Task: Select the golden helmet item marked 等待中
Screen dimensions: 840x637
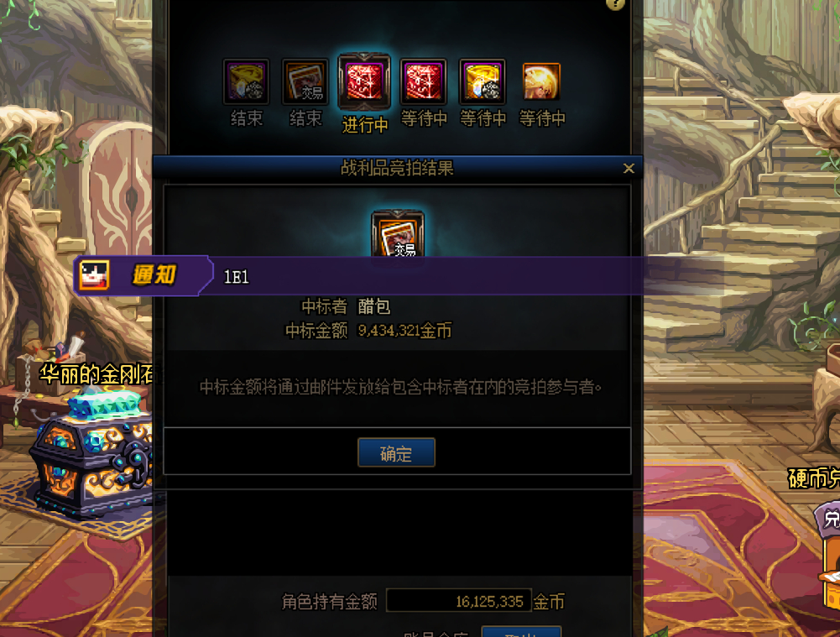Action: click(x=541, y=81)
